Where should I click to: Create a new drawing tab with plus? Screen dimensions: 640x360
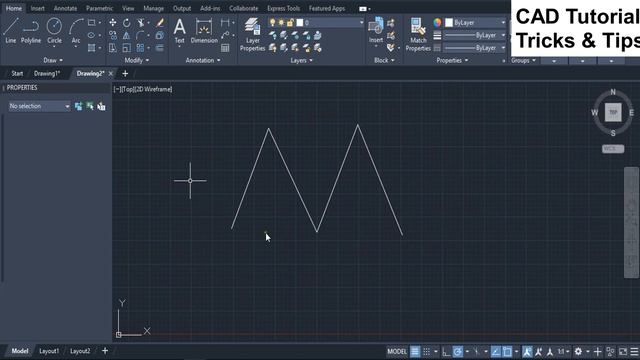coord(125,73)
